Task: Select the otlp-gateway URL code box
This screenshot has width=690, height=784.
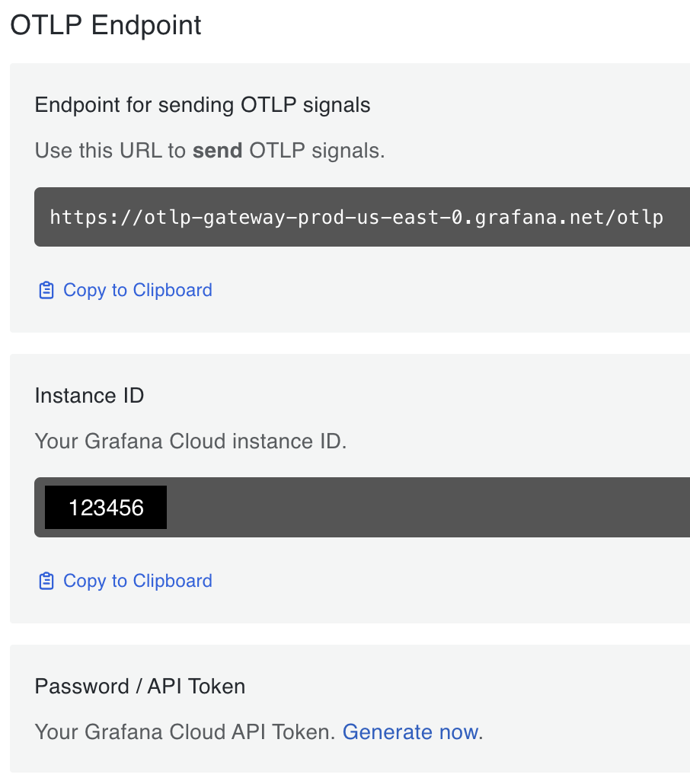Action: coord(362,217)
